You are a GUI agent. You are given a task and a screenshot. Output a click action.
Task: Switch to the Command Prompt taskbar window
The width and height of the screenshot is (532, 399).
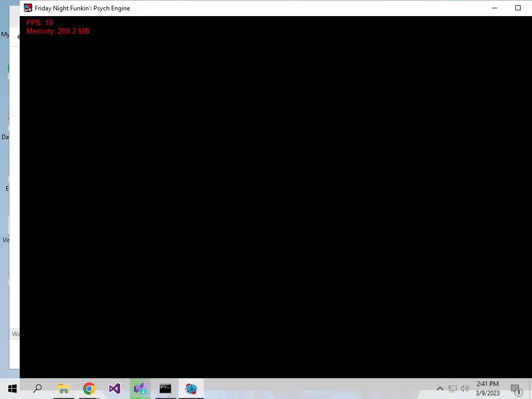(166, 389)
